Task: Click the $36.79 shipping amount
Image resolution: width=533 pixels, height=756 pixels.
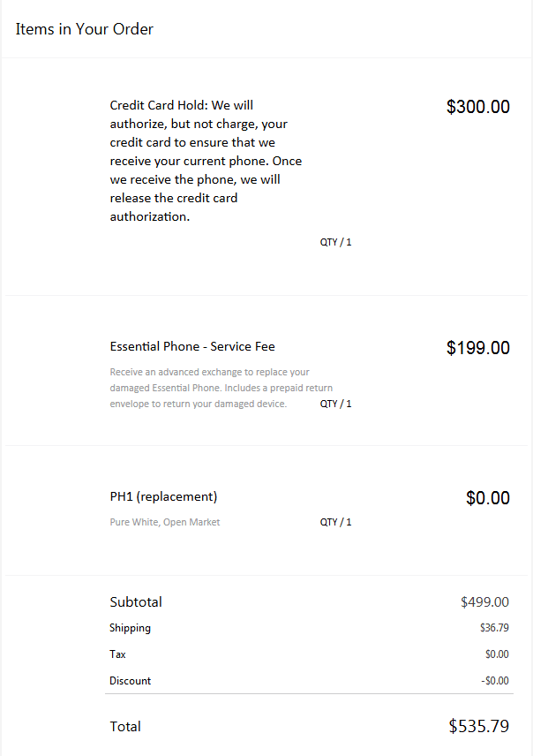Action: 494,628
